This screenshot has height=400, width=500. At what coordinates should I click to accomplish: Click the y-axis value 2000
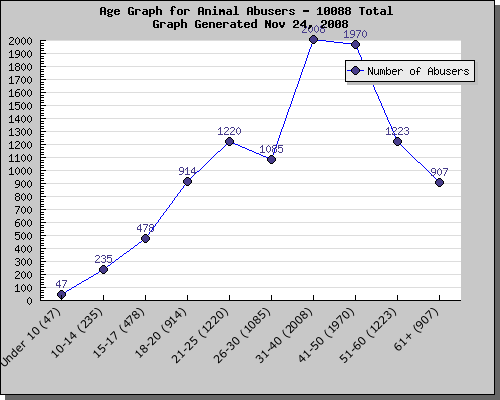(20, 41)
